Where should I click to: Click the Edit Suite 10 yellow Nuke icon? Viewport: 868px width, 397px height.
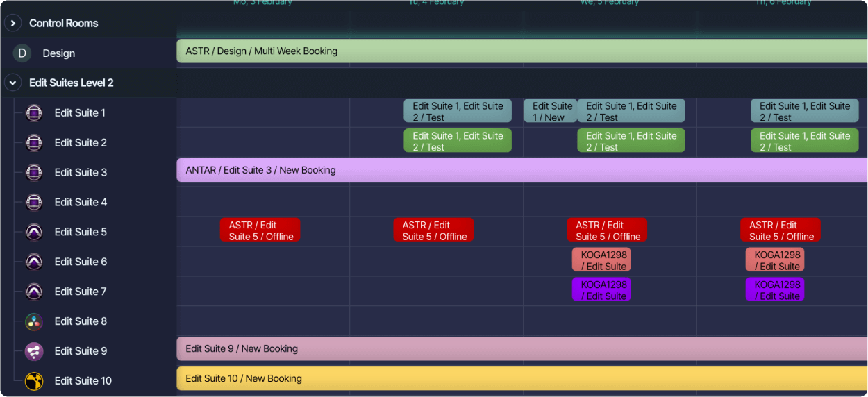pyautogui.click(x=34, y=381)
